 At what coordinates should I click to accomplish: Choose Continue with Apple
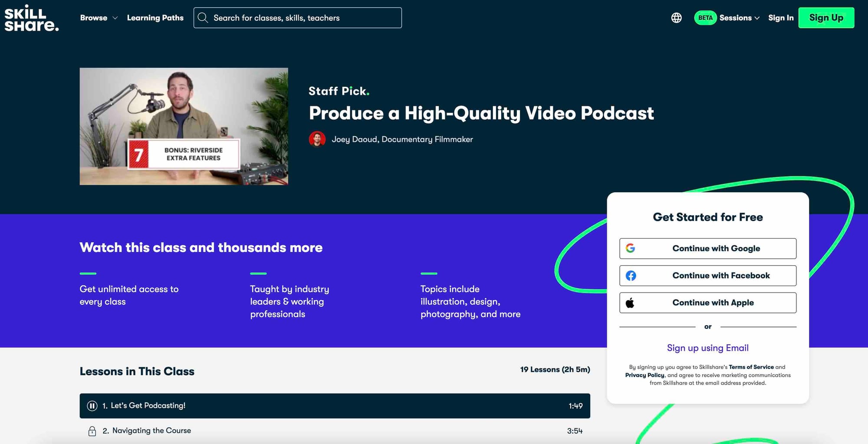pyautogui.click(x=707, y=303)
